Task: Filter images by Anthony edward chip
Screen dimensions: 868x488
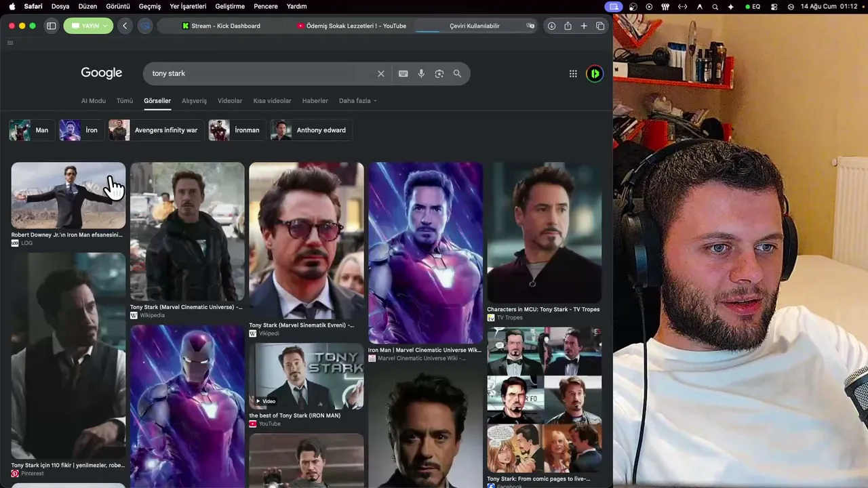Action: point(311,130)
